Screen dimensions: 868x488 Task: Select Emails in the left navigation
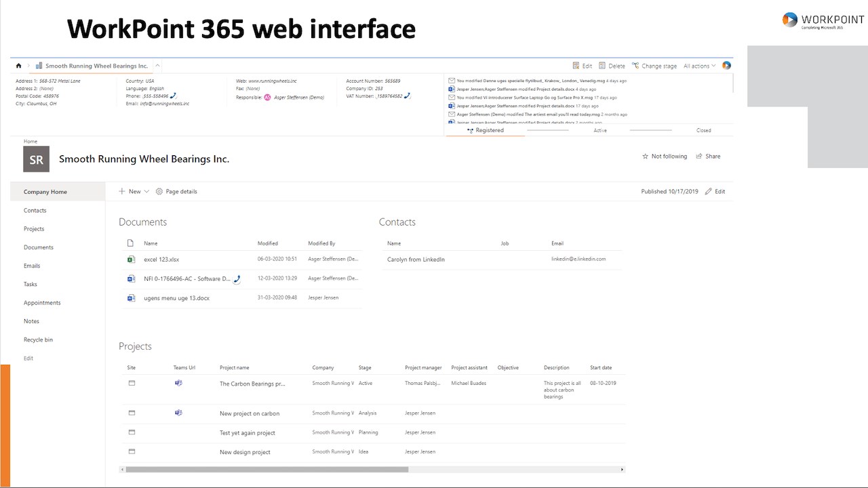[x=32, y=266]
